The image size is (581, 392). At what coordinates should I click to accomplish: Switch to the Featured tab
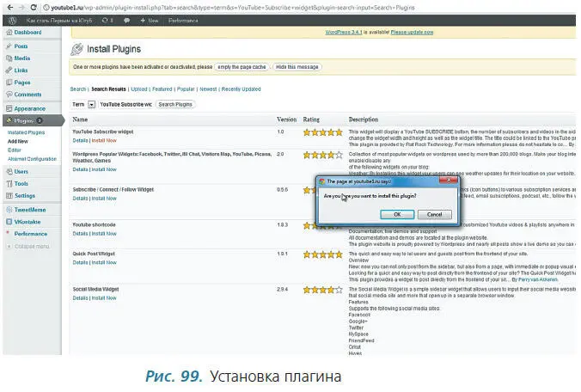pyautogui.click(x=162, y=89)
